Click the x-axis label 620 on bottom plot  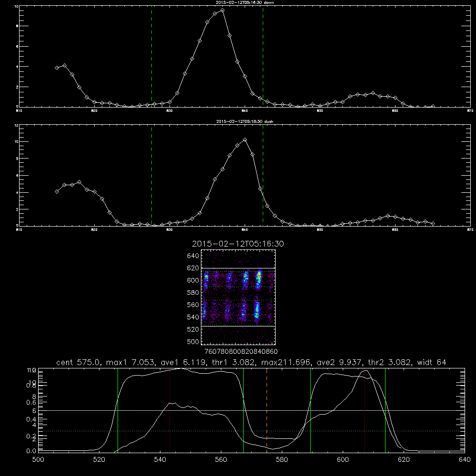[404, 460]
